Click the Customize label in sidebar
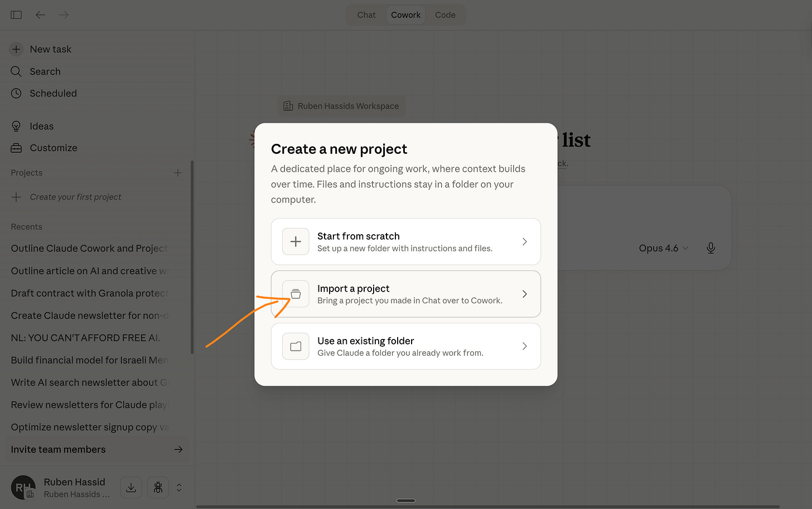Image resolution: width=812 pixels, height=509 pixels. pyautogui.click(x=54, y=148)
